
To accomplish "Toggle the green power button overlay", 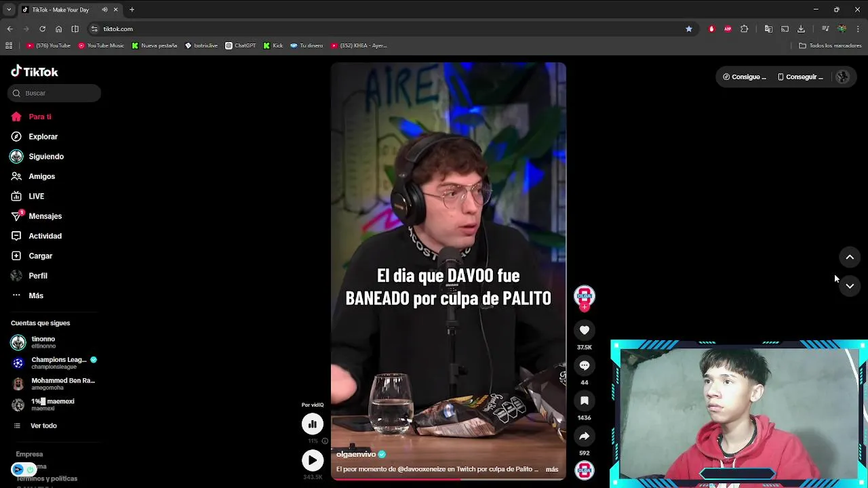I will pyautogui.click(x=30, y=469).
